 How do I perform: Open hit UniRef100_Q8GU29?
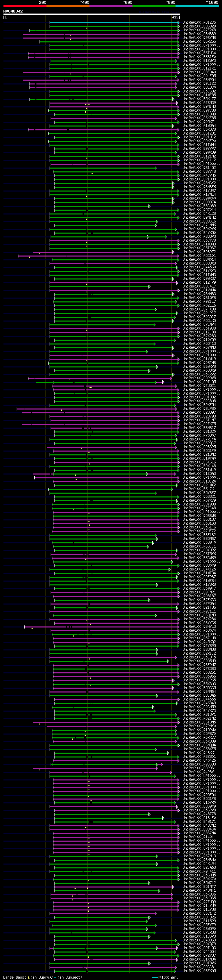click(x=199, y=26)
